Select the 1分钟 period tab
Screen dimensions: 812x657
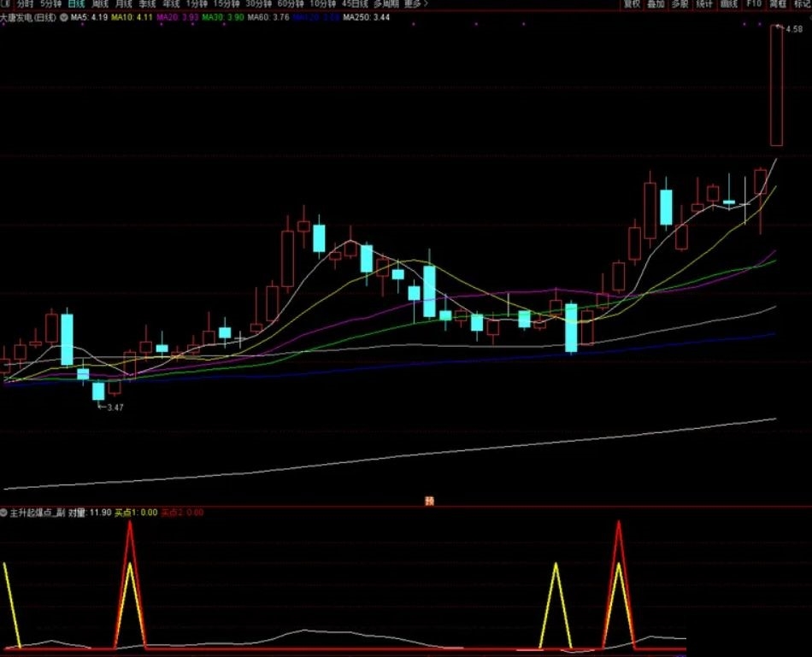point(197,3)
